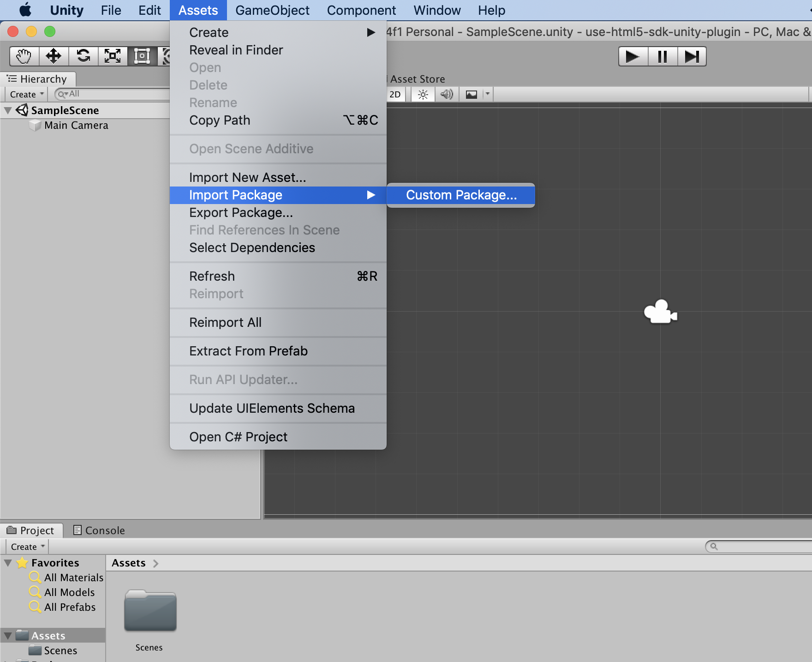The width and height of the screenshot is (812, 662).
Task: Close the open Assets menu
Action: click(x=198, y=10)
